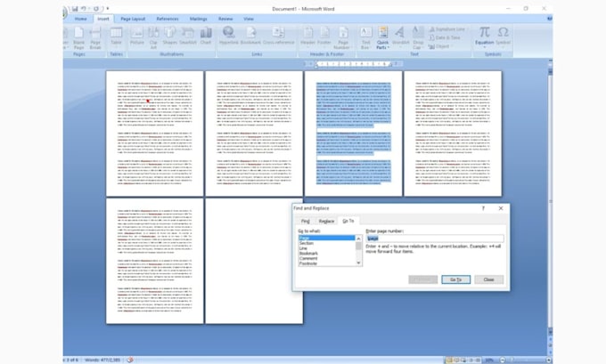Customize the Quick Access Toolbar

(108, 9)
